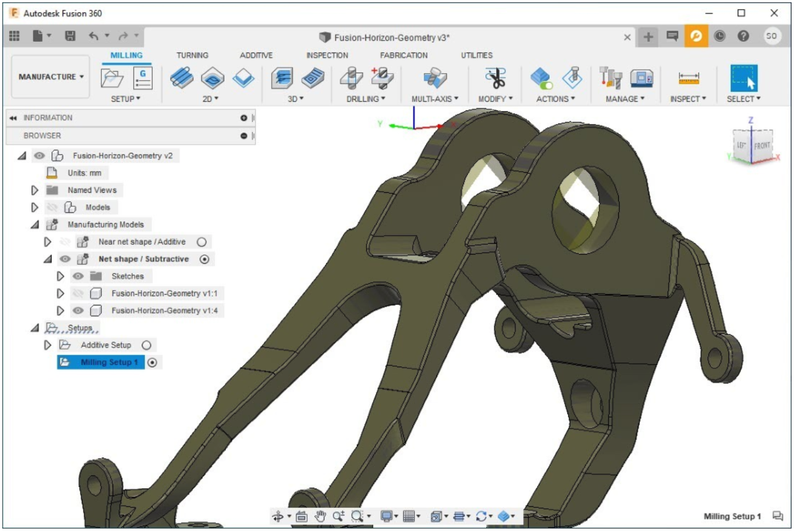Open the NC Program G-code icon
The image size is (795, 532).
[142, 78]
